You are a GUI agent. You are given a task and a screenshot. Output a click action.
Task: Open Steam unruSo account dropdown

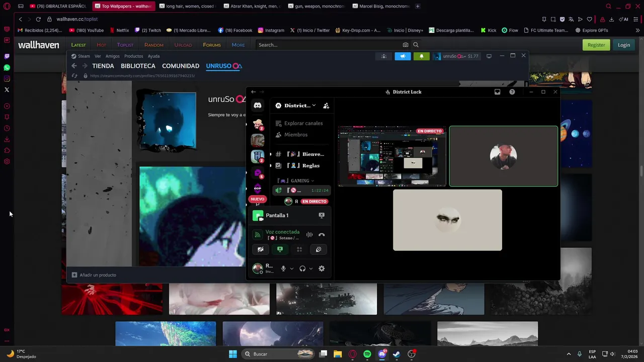click(456, 56)
